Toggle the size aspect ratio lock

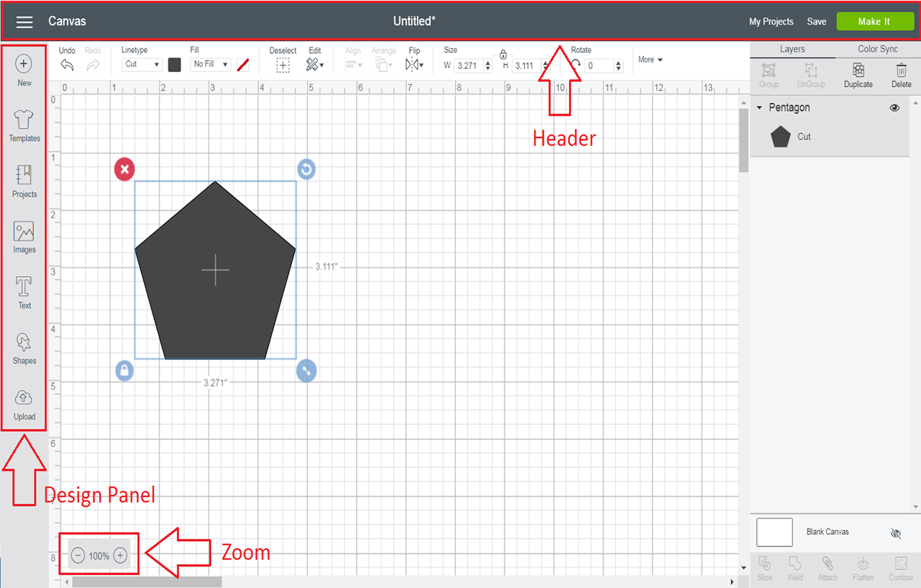[503, 55]
